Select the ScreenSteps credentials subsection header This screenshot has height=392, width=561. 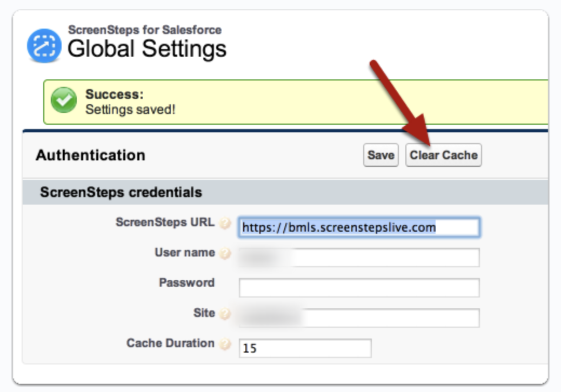(121, 192)
